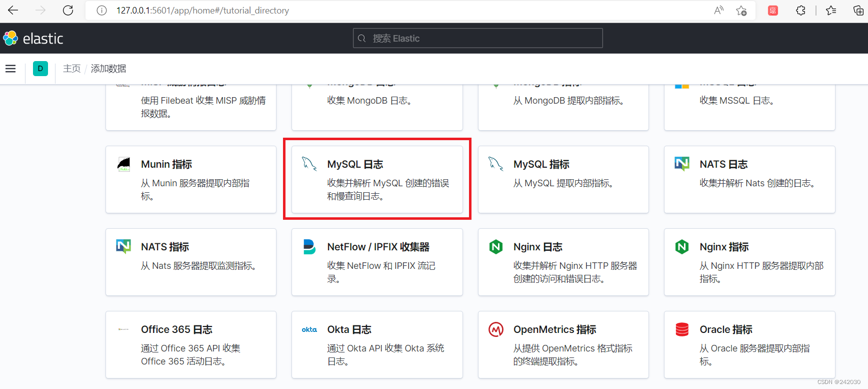Click text 从 MongoDB 提取内部指标。

tap(569, 101)
